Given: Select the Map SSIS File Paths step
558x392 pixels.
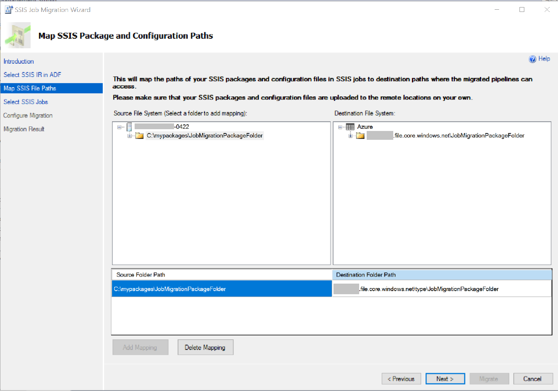Looking at the screenshot, I should click(x=51, y=88).
